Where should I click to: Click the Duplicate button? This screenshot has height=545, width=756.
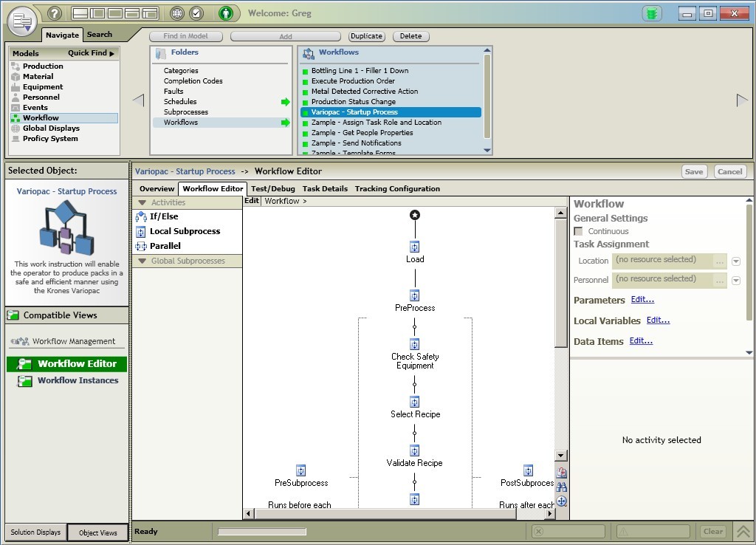[366, 36]
